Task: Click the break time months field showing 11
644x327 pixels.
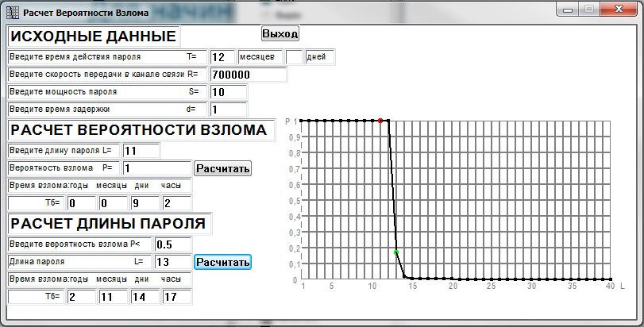Action: [x=110, y=297]
